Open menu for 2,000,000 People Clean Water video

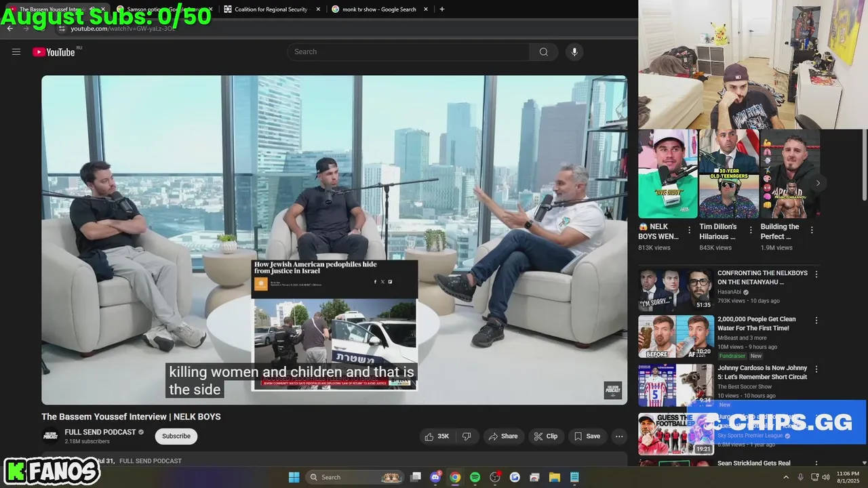point(816,321)
